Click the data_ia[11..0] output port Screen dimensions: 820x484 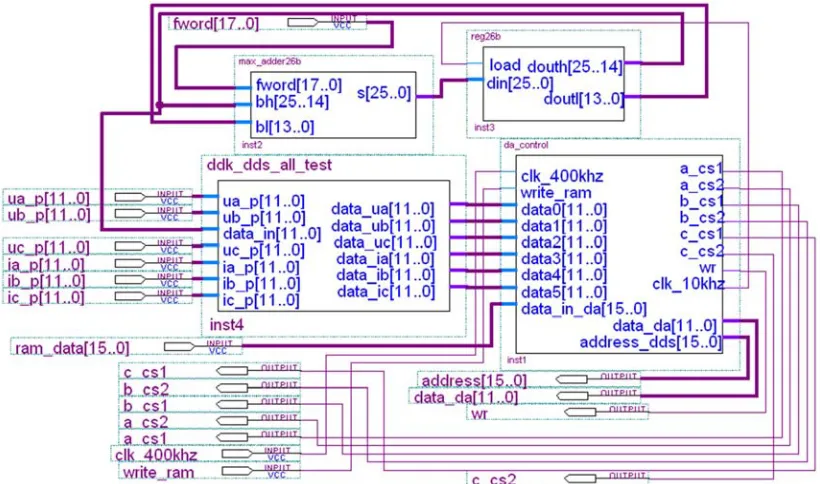[x=385, y=259]
